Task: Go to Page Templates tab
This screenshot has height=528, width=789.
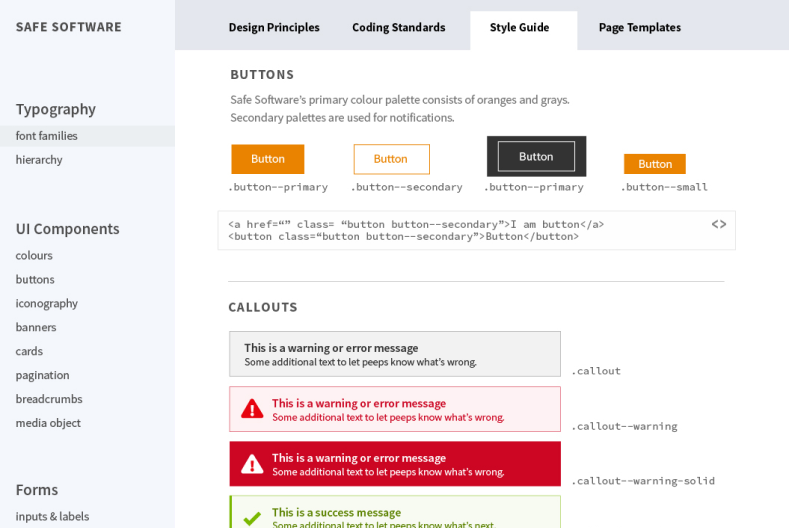Action: tap(640, 28)
